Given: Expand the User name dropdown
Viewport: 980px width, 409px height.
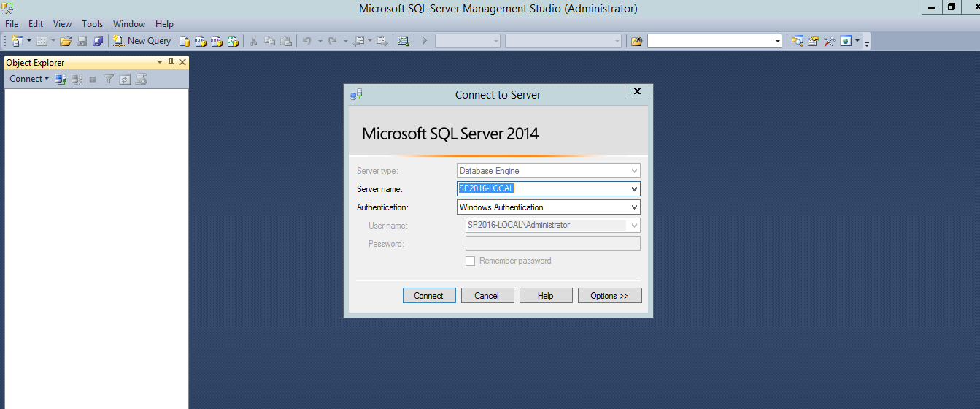Looking at the screenshot, I should (633, 226).
